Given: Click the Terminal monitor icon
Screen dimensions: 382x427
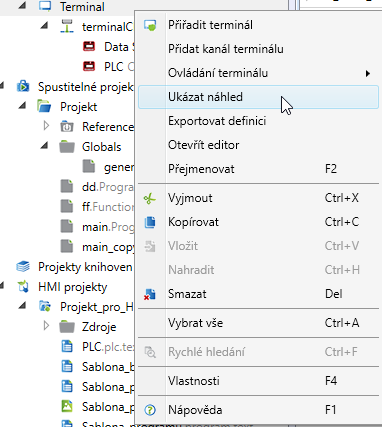Looking at the screenshot, I should tap(45, 6).
